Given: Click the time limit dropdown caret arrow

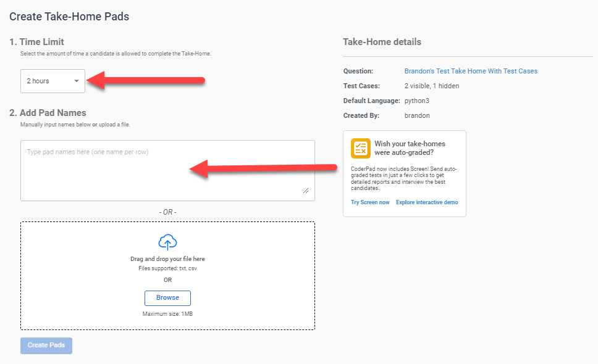Looking at the screenshot, I should pyautogui.click(x=77, y=81).
